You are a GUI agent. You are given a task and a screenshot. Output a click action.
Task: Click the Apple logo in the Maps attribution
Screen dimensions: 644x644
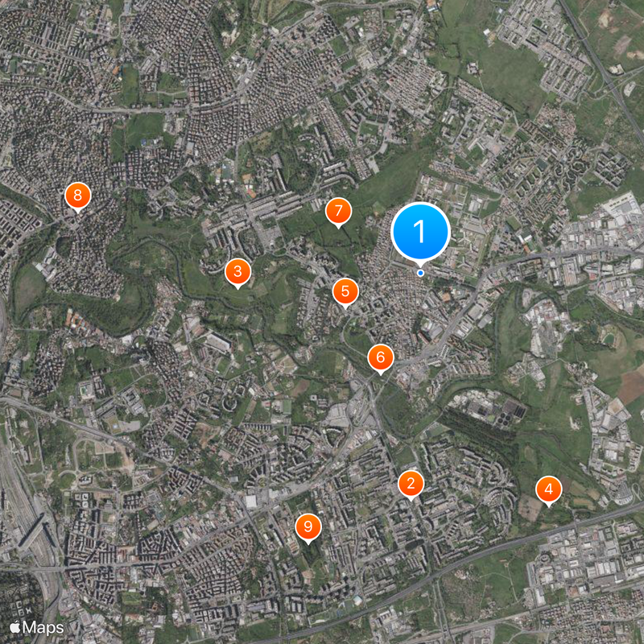[x=15, y=627]
